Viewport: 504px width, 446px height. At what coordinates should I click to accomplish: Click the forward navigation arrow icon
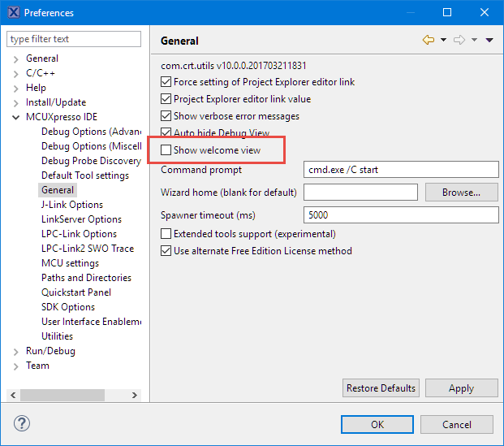(459, 41)
